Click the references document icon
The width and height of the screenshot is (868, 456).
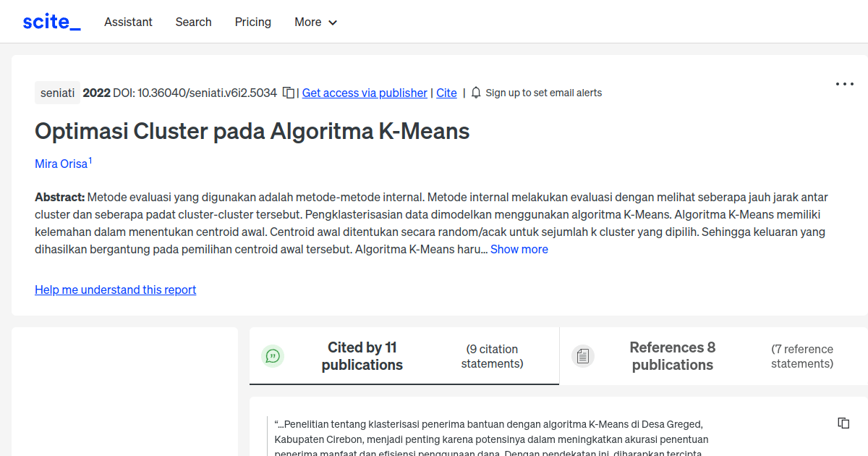tap(583, 355)
